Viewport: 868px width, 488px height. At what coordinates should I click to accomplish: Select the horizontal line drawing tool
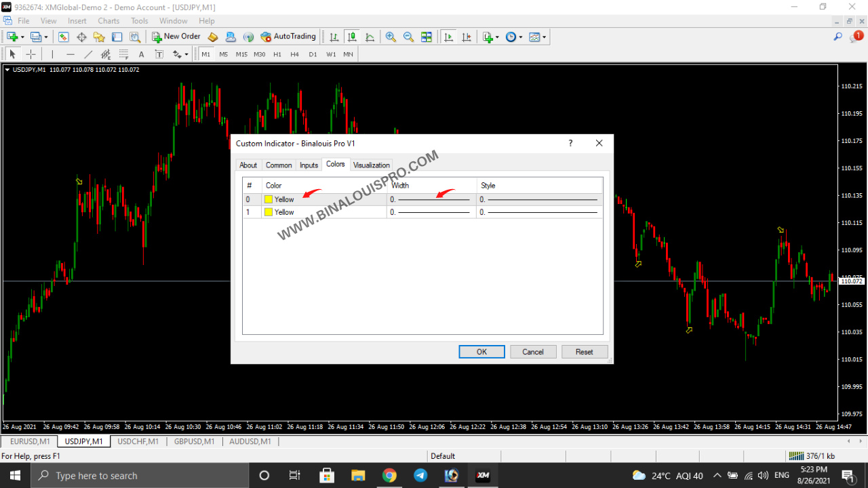71,54
